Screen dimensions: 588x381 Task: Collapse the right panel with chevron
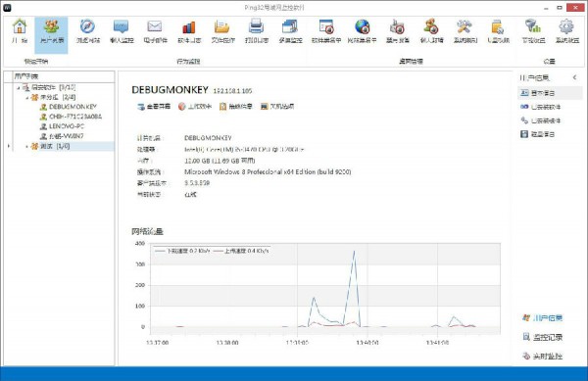pos(574,77)
